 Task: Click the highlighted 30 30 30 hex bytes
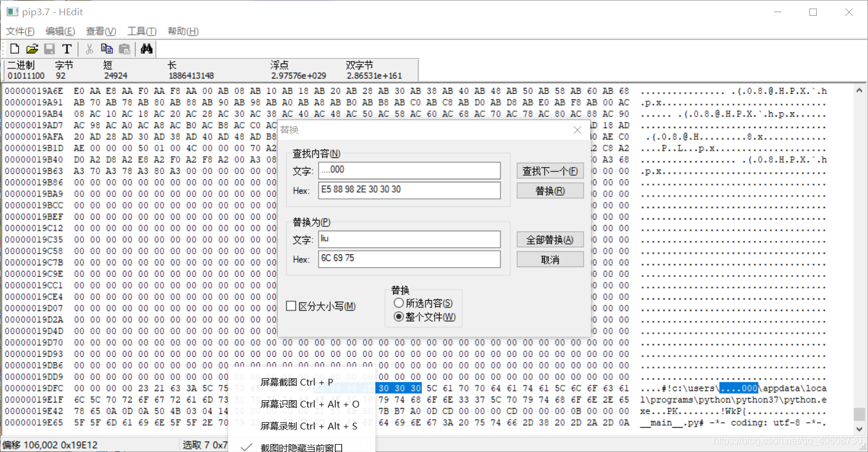point(399,388)
